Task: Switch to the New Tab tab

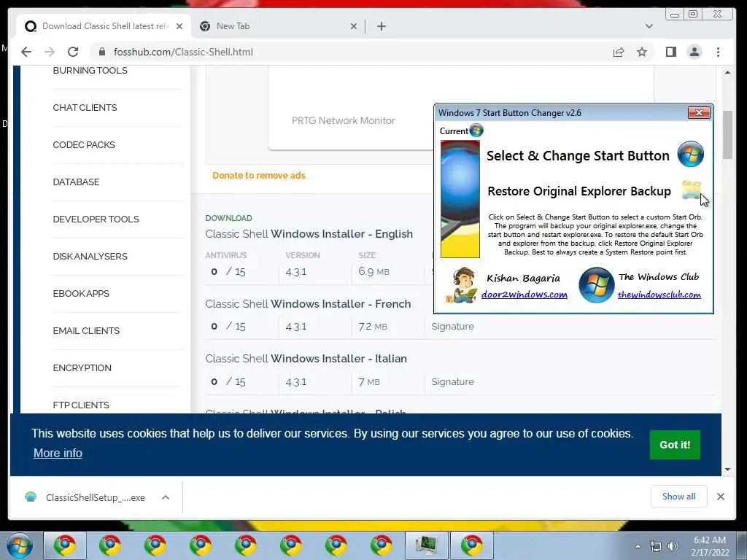Action: (x=279, y=26)
